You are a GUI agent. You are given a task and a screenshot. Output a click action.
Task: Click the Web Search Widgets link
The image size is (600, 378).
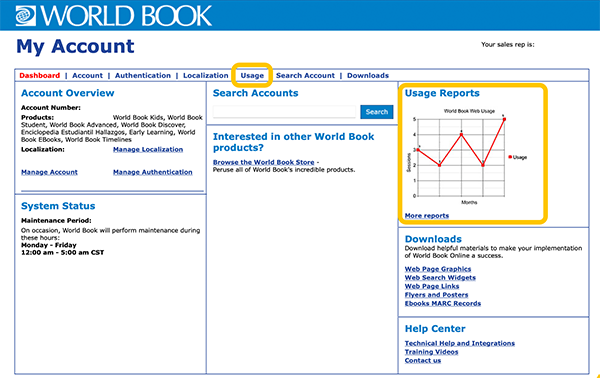pos(440,277)
